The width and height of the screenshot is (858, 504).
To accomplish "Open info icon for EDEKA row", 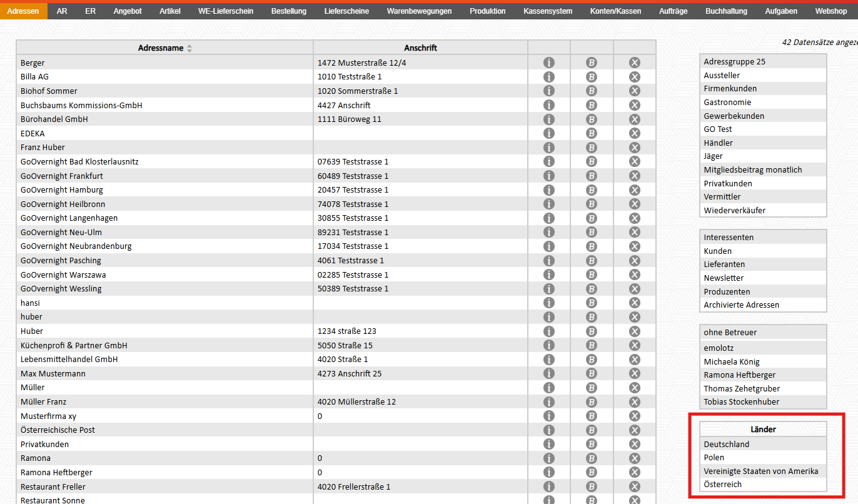I will (549, 133).
